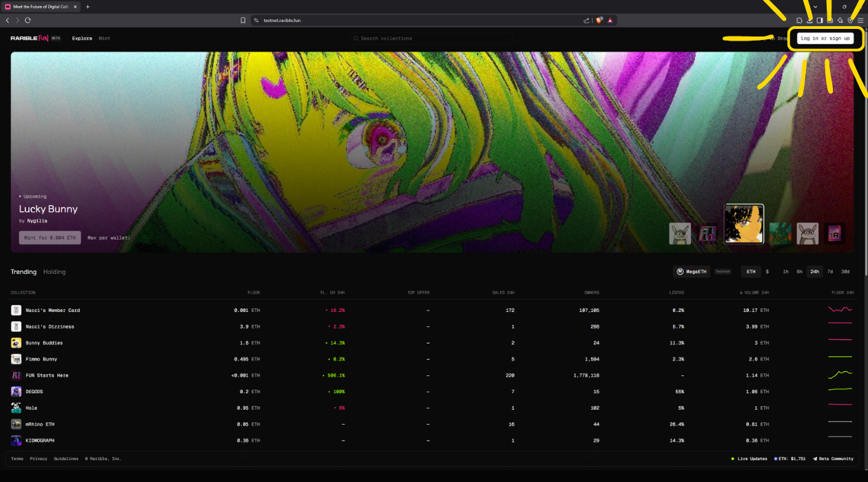
Task: Select the Meet the Future browser tab
Action: [41, 7]
